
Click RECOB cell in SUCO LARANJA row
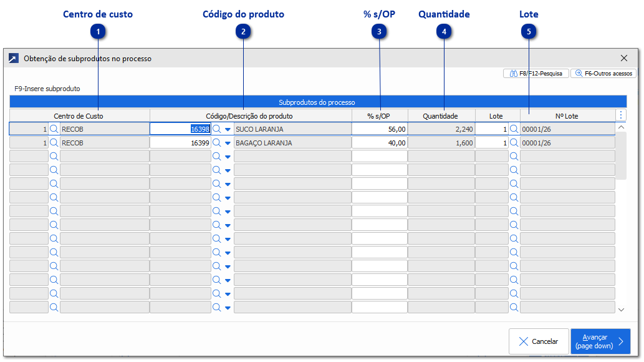pos(105,129)
